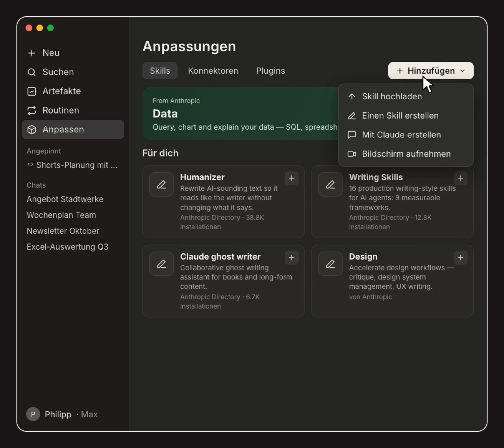Start a new chat via Neu

pos(73,53)
